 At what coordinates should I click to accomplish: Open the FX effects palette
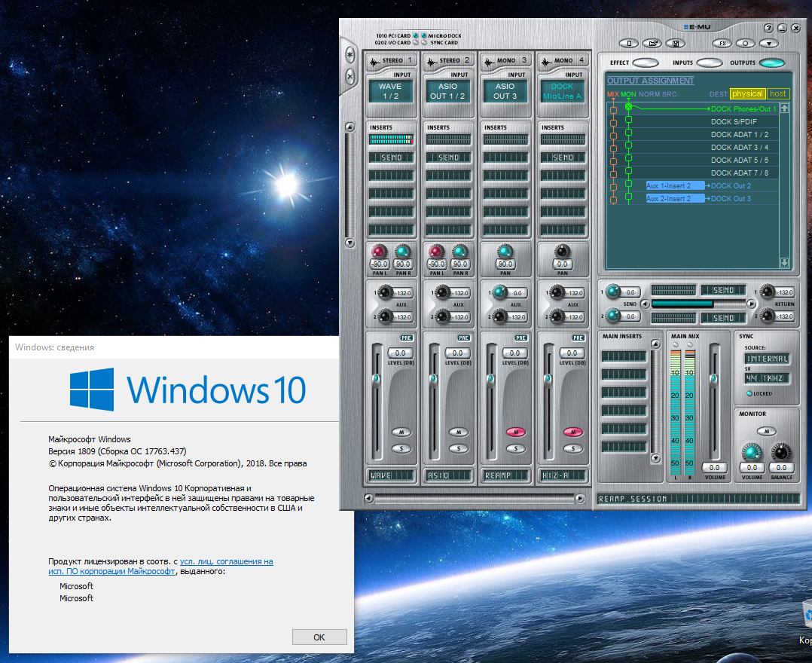[722, 44]
